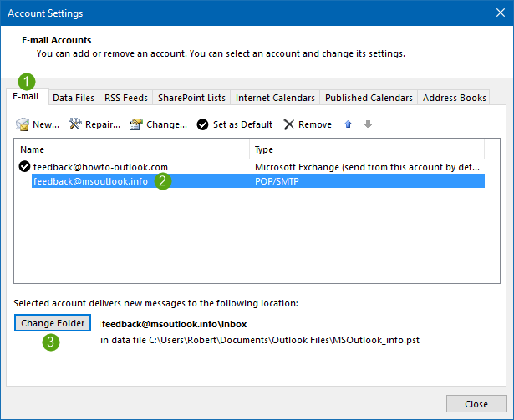Move account up with blue arrow
Image resolution: width=514 pixels, height=420 pixels.
(x=349, y=124)
